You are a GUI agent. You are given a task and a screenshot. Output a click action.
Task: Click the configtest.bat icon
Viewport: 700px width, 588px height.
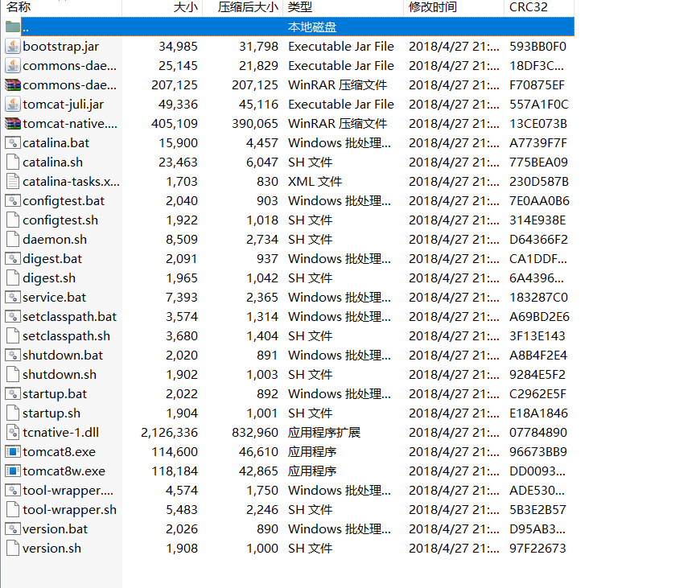coord(13,201)
